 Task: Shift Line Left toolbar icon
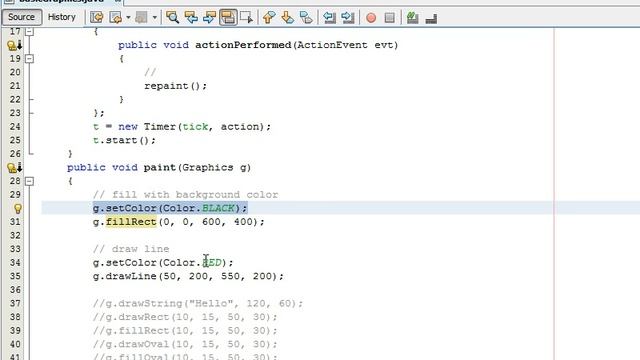329,17
